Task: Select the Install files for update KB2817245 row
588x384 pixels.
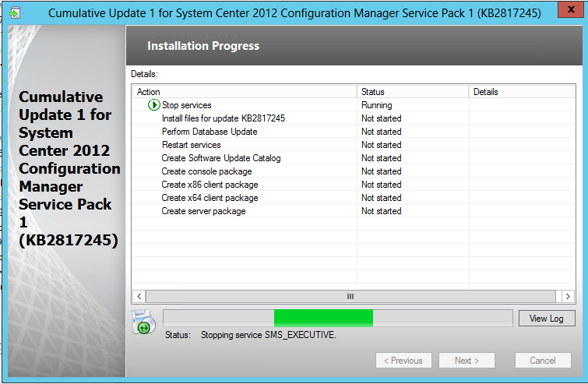Action: pos(354,118)
